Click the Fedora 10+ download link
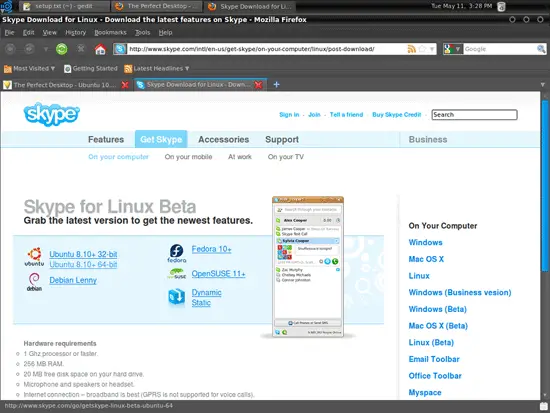This screenshot has width=550, height=413. pos(212,249)
